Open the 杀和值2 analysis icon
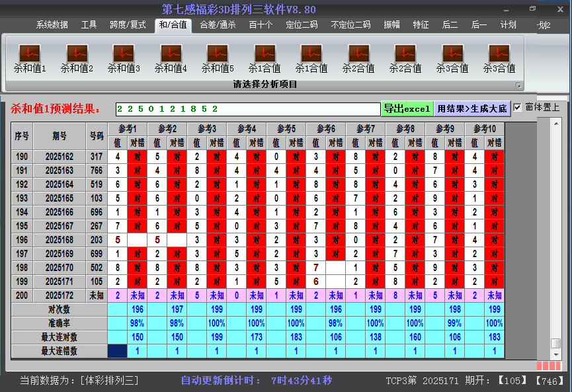 [77, 58]
